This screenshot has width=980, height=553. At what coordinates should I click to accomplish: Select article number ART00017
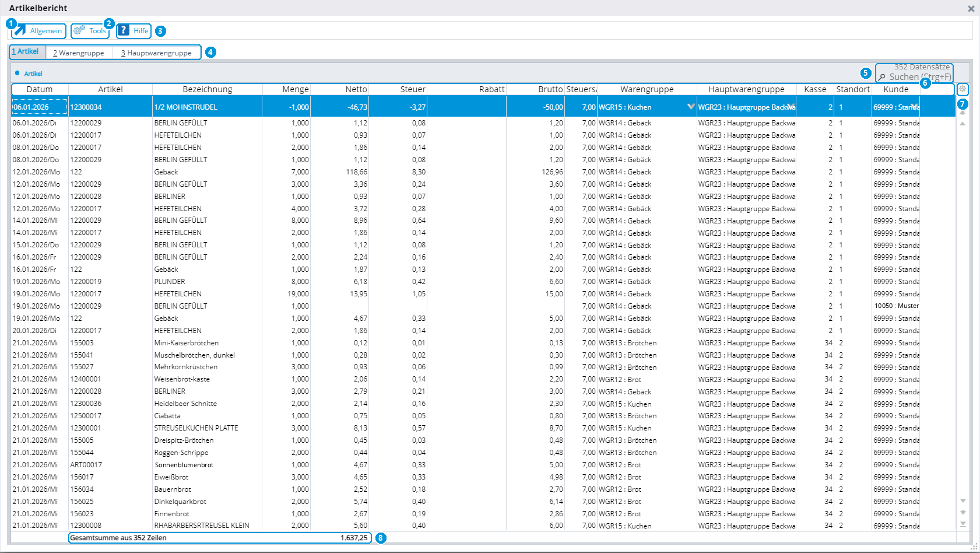(x=86, y=465)
